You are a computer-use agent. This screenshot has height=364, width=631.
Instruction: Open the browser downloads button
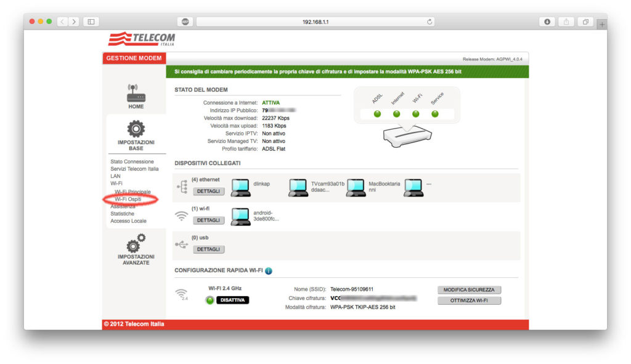pyautogui.click(x=547, y=22)
